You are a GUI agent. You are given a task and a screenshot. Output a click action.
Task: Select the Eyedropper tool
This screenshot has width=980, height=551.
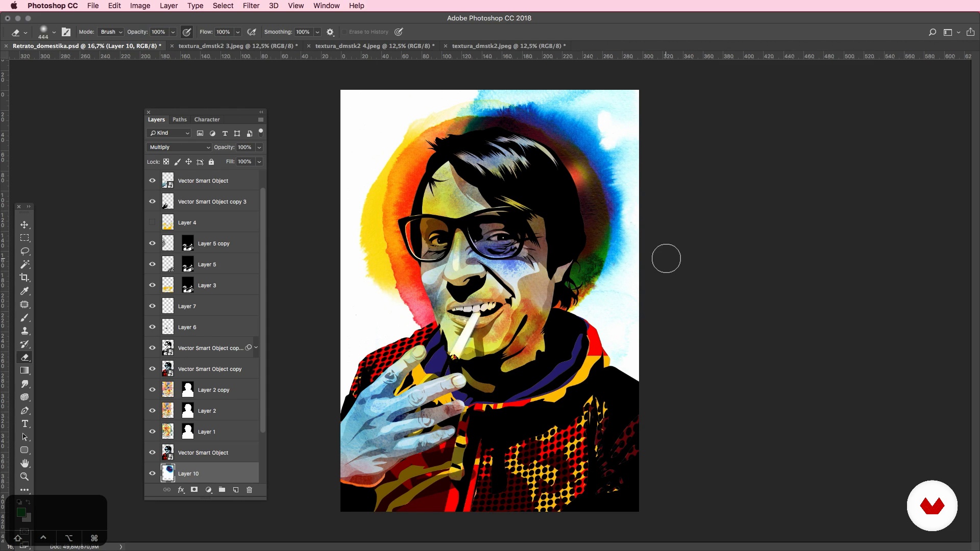[x=24, y=291]
